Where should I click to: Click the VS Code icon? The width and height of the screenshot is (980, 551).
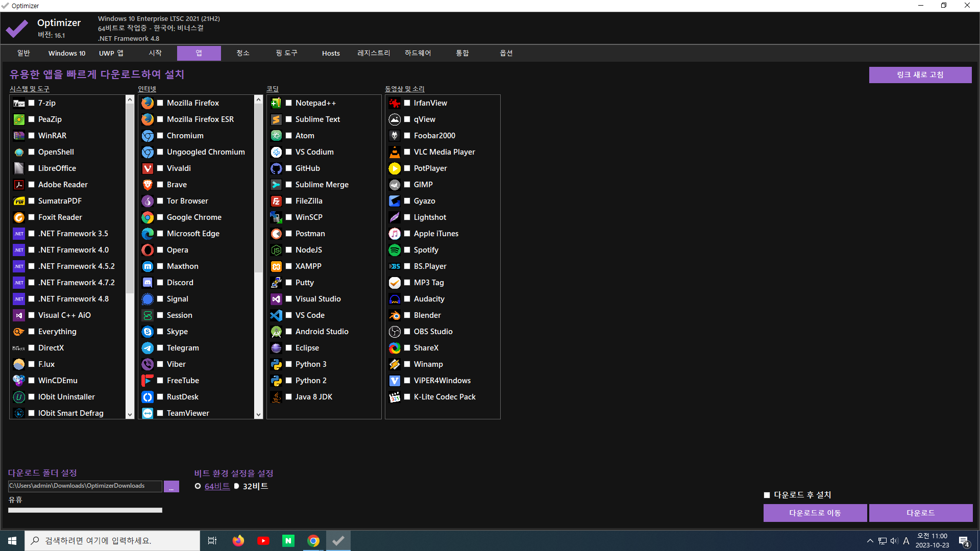(x=276, y=315)
